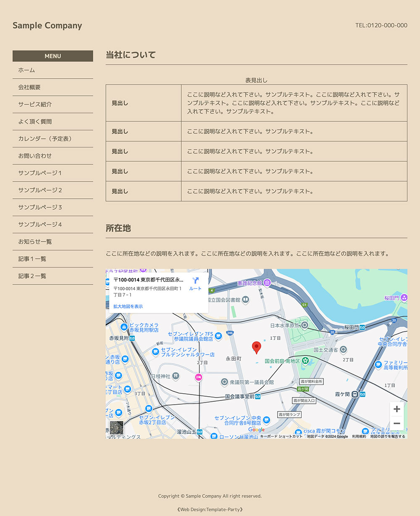This screenshot has height=516, width=420.
Task: Click the 衆議院第一議員会館 marker icon
Action: pos(224,382)
